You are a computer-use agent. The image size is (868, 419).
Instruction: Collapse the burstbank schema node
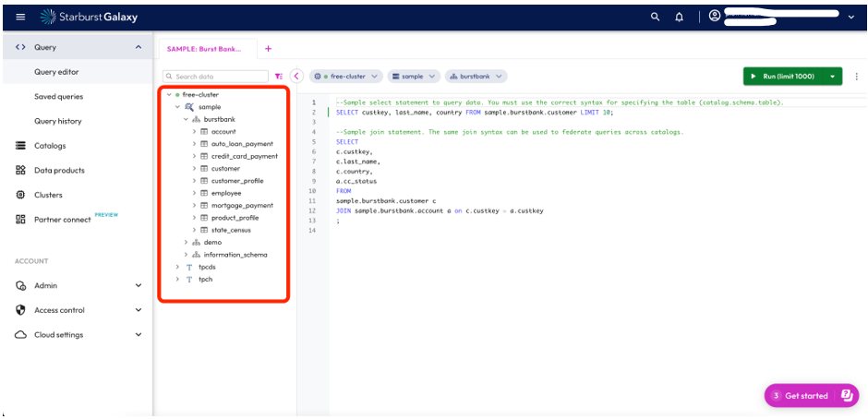pos(186,119)
